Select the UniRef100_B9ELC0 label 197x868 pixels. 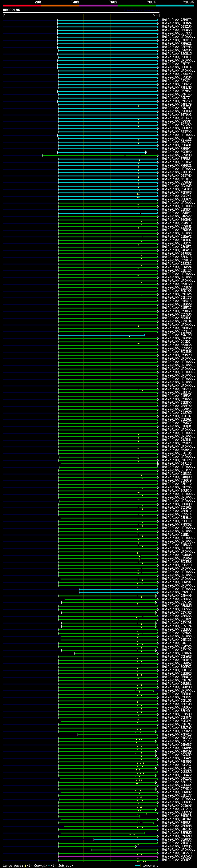pyautogui.click(x=177, y=521)
